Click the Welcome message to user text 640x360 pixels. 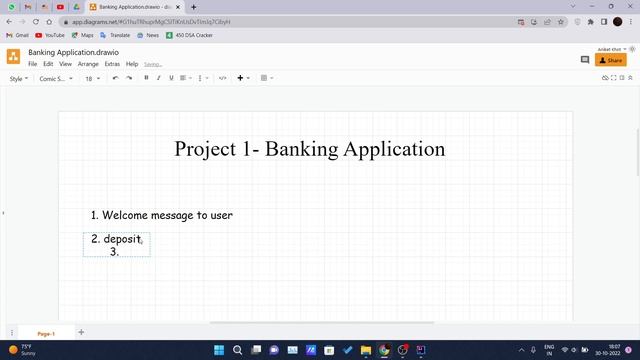(x=162, y=215)
